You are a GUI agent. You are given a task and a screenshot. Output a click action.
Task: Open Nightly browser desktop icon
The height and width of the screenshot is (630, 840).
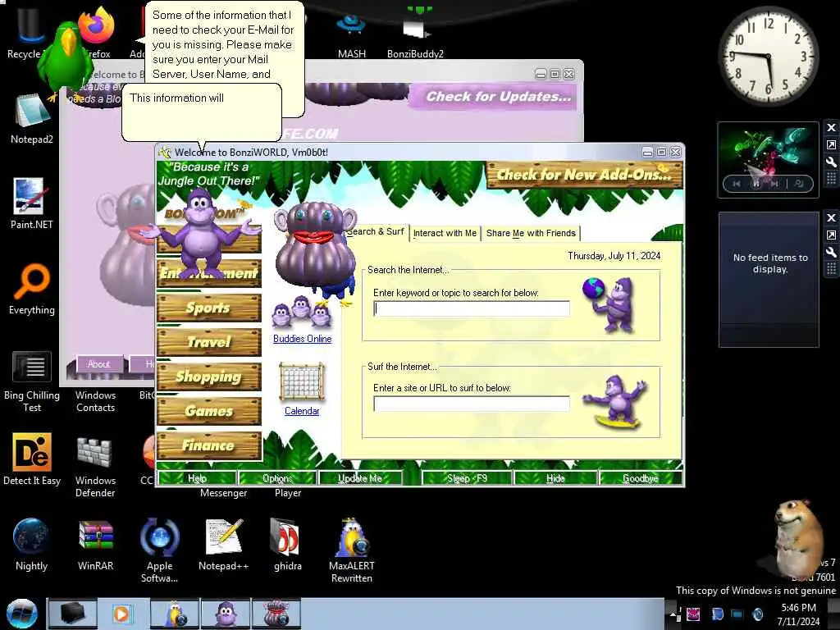[32, 545]
